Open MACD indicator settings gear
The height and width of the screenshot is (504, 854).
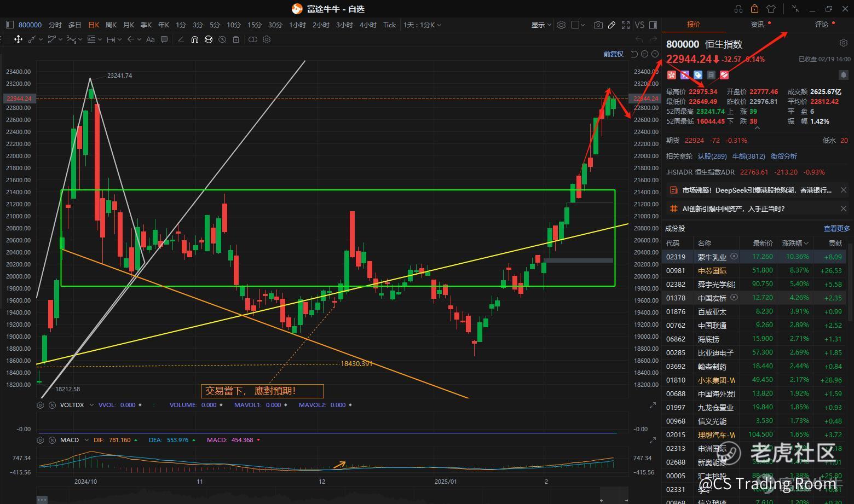click(40, 440)
